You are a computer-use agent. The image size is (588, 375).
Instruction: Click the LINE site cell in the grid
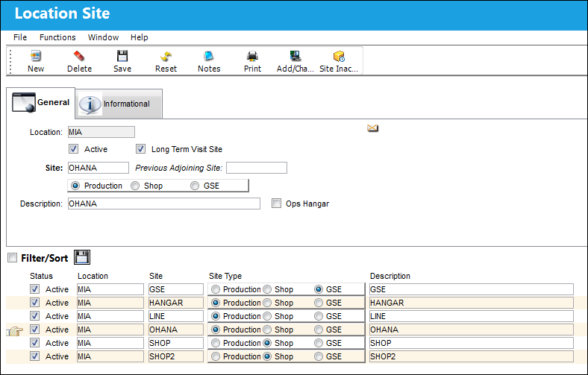click(176, 316)
